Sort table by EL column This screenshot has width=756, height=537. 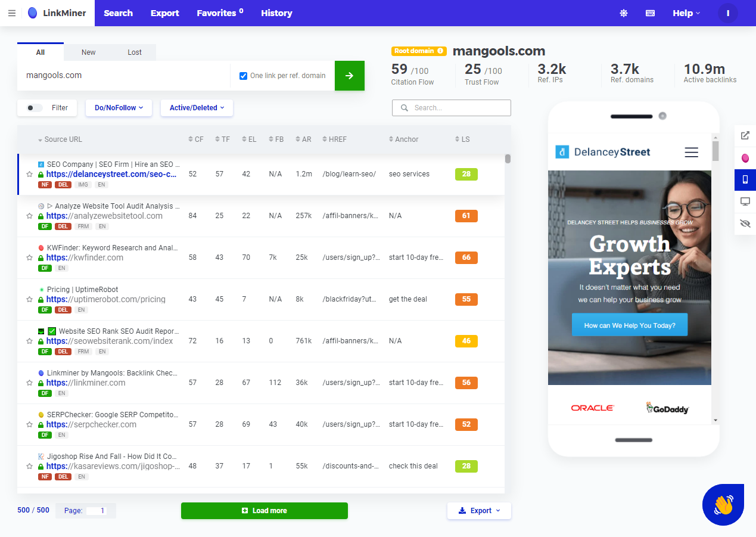pyautogui.click(x=250, y=139)
